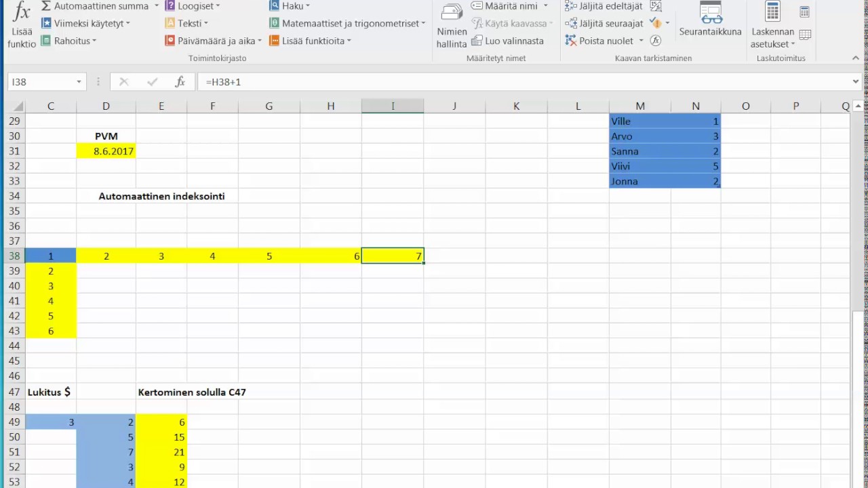The height and width of the screenshot is (488, 868).
Task: Select row 38 header
Action: (14, 256)
